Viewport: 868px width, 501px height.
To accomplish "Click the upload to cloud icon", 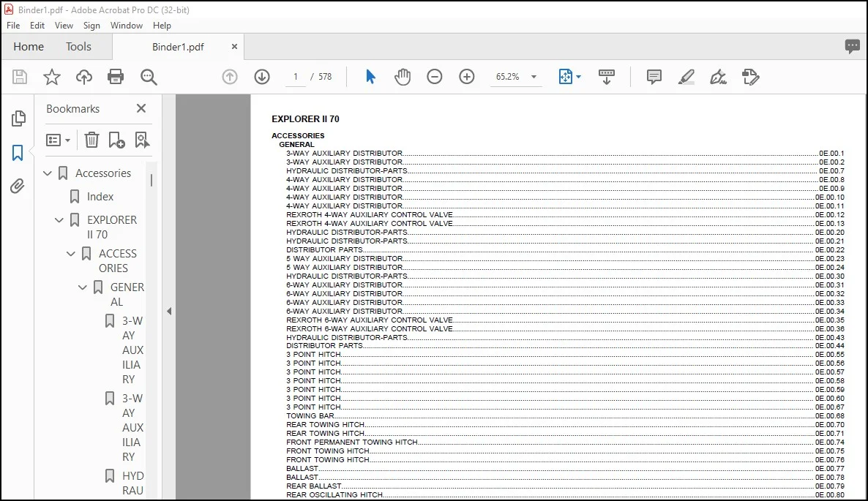I will (x=84, y=77).
